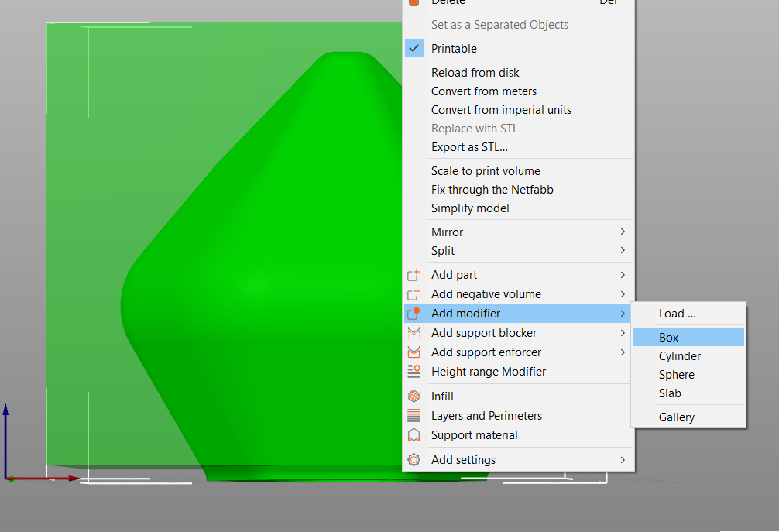
Task: Click the Infill hexagon icon
Action: pos(414,396)
